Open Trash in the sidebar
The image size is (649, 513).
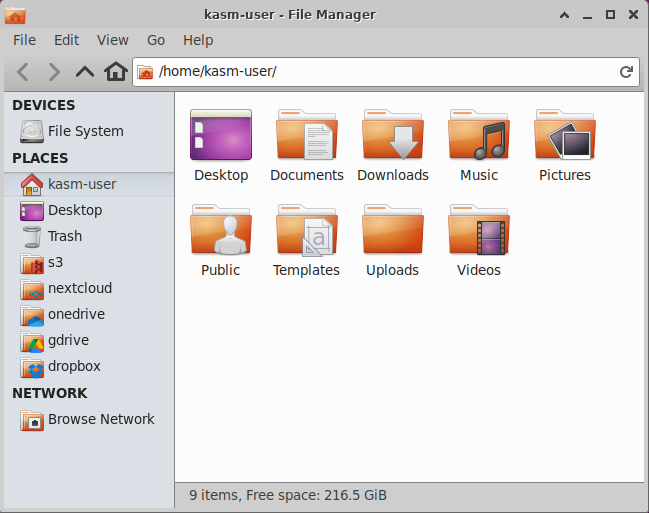click(65, 236)
